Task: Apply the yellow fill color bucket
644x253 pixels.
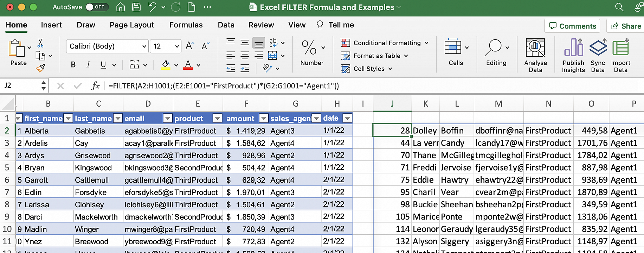Action: click(x=166, y=65)
